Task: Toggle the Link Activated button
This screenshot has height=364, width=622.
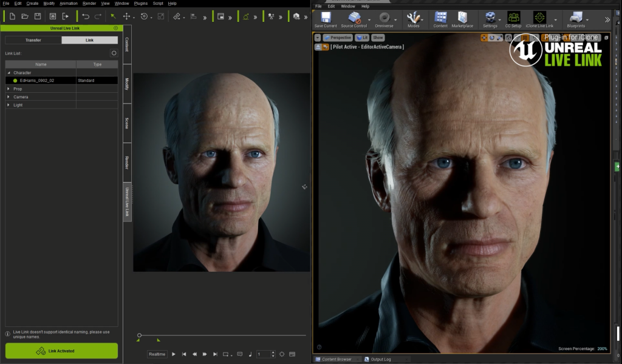Action: pyautogui.click(x=61, y=351)
